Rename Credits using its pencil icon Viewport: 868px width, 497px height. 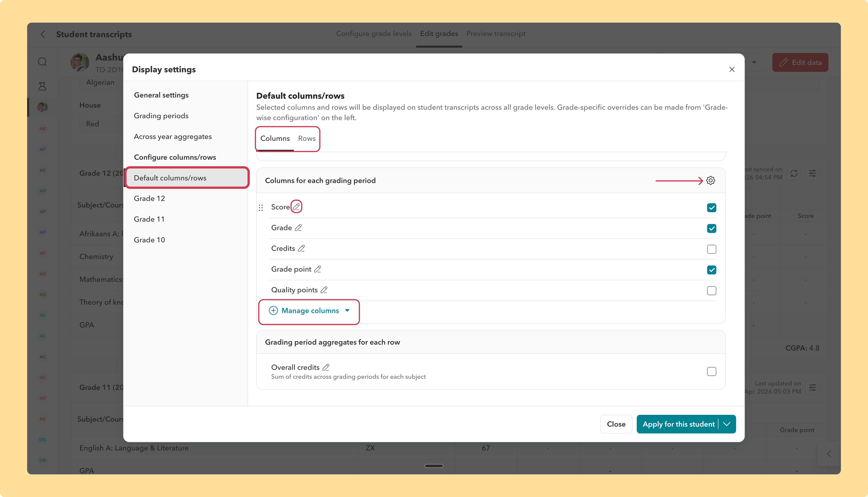(301, 249)
